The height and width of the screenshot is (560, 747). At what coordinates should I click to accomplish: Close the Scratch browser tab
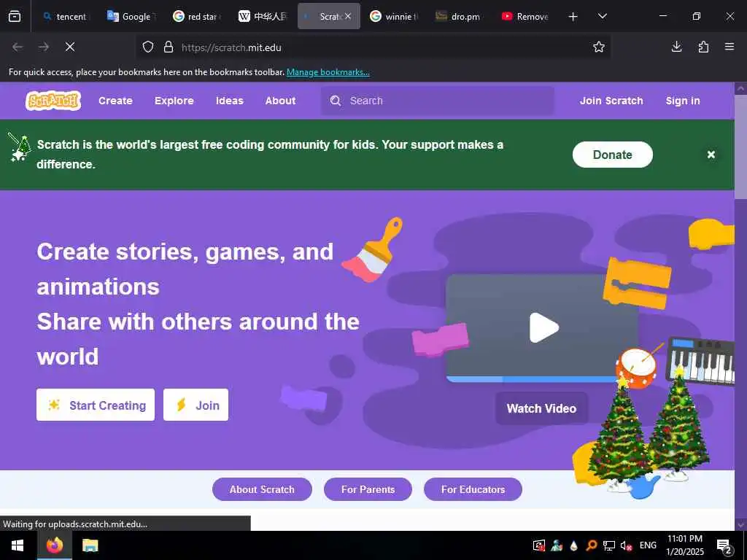[348, 16]
